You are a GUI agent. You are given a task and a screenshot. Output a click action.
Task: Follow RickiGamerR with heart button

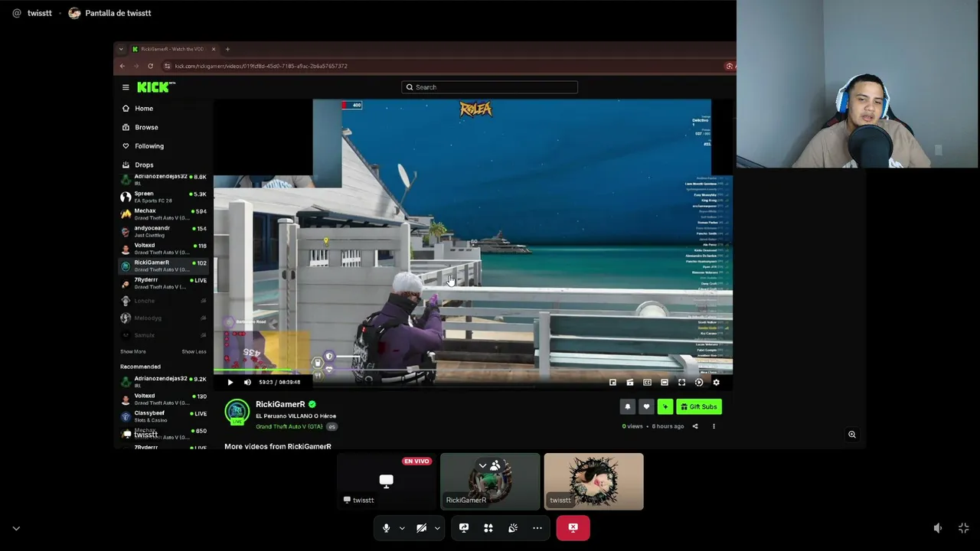point(646,407)
